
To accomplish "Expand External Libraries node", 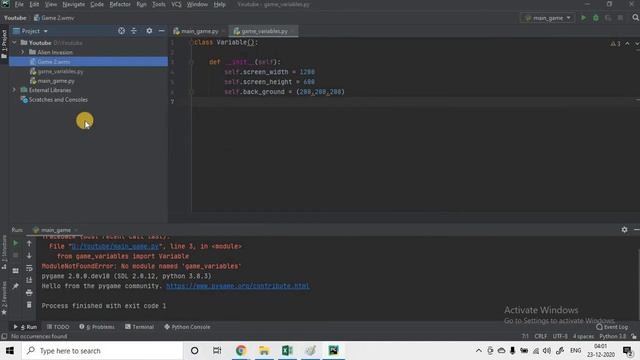I will (15, 90).
